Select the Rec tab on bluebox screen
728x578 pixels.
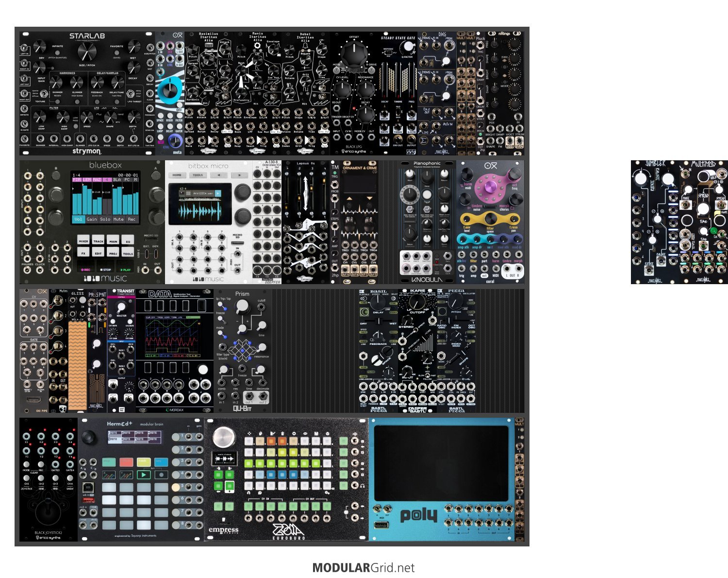pyautogui.click(x=132, y=219)
